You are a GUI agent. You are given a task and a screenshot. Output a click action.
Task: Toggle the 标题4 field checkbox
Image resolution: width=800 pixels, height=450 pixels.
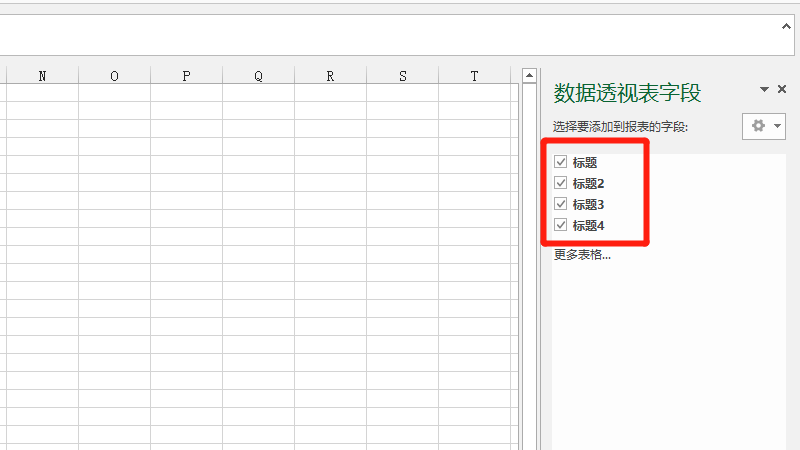[560, 224]
